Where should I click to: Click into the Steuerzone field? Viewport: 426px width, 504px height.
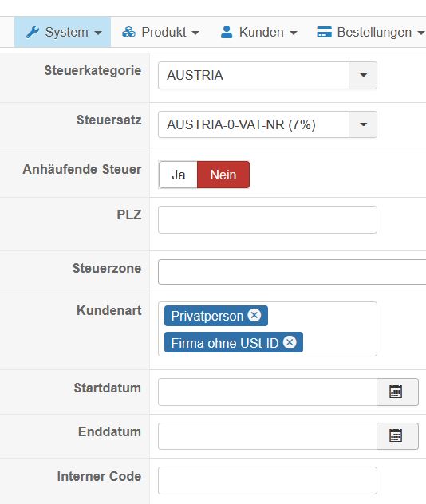292,272
